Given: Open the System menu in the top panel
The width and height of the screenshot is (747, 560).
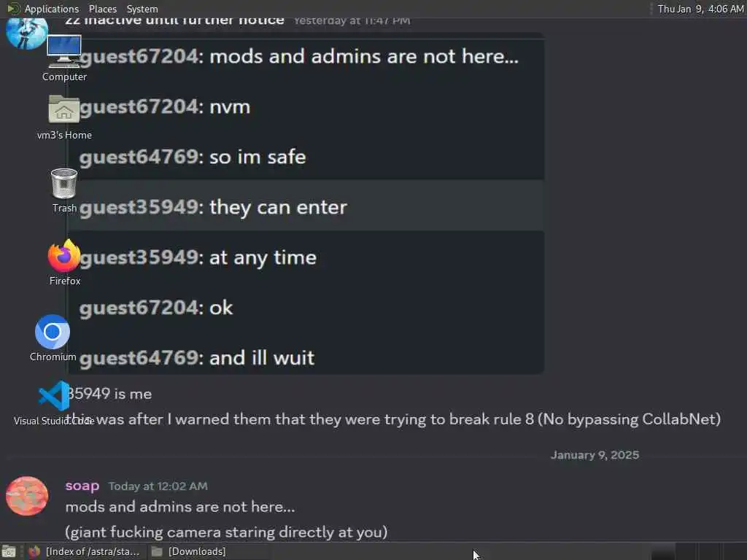Looking at the screenshot, I should pyautogui.click(x=142, y=9).
